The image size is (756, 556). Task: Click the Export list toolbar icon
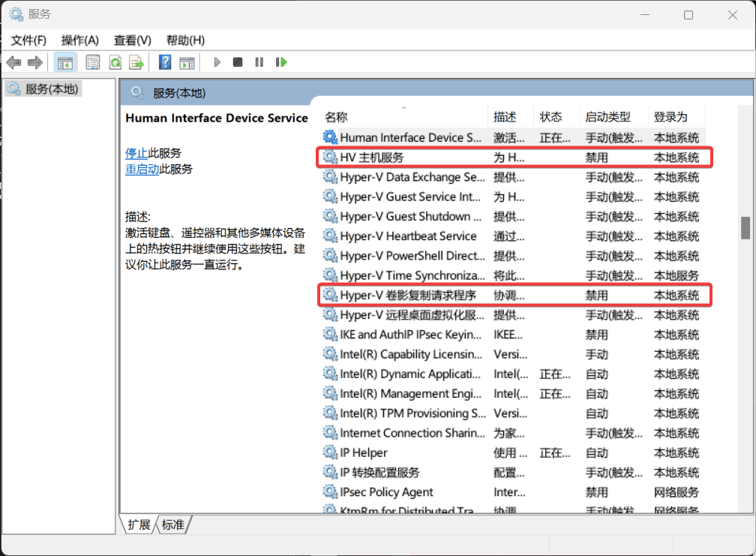pyautogui.click(x=136, y=62)
